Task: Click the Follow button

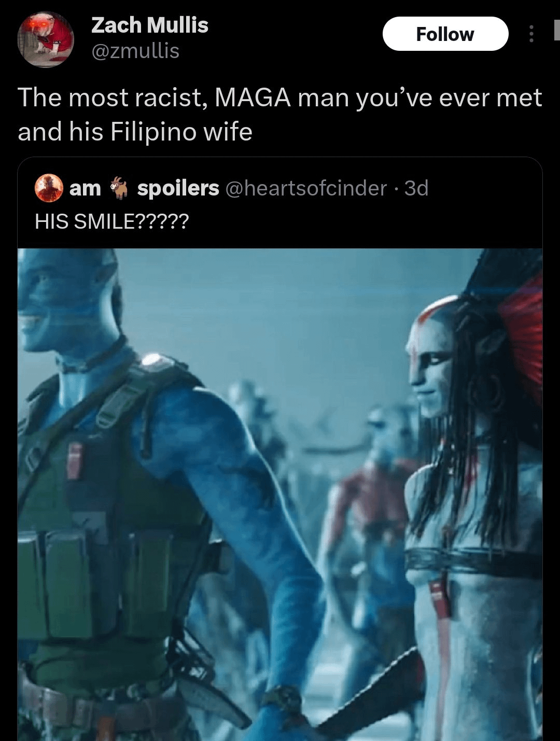Action: (445, 34)
